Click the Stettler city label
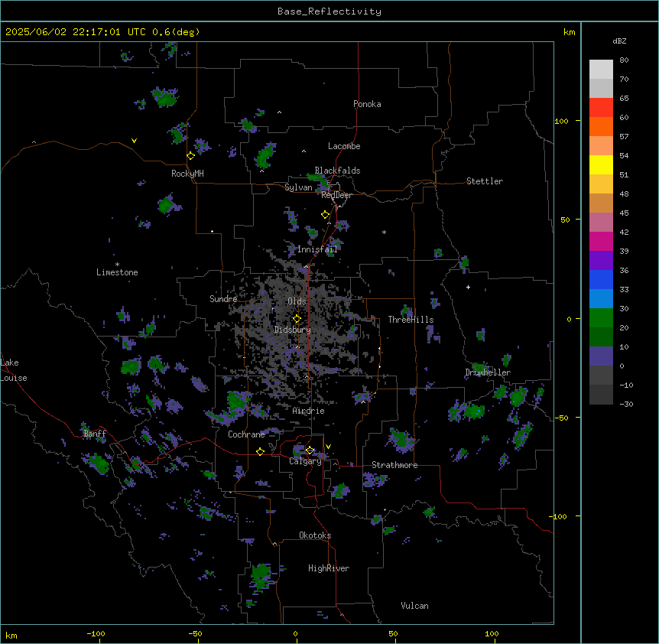The width and height of the screenshot is (659, 644). point(485,181)
